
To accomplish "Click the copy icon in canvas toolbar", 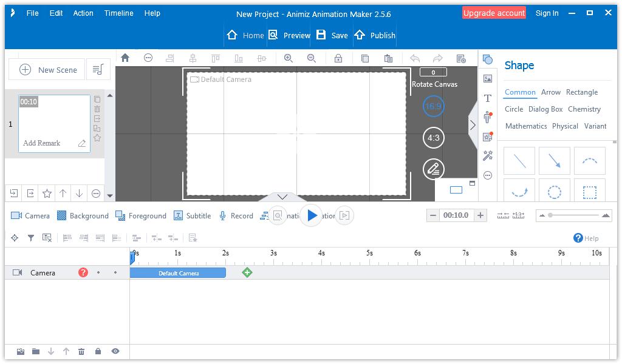I will point(365,59).
